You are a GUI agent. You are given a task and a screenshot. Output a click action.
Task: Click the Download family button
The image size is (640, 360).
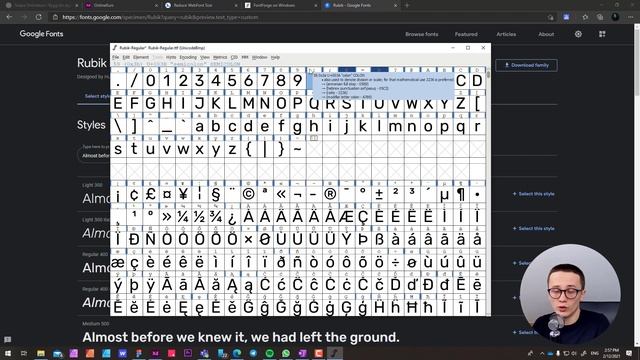point(527,65)
